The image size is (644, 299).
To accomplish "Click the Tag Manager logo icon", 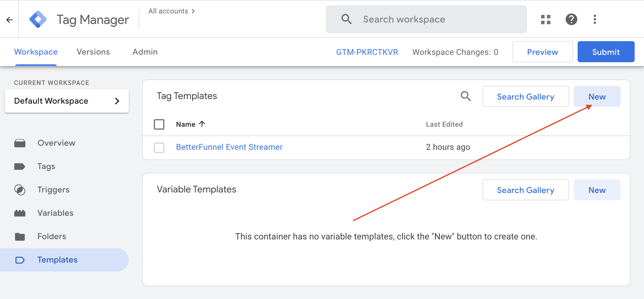I will point(38,20).
